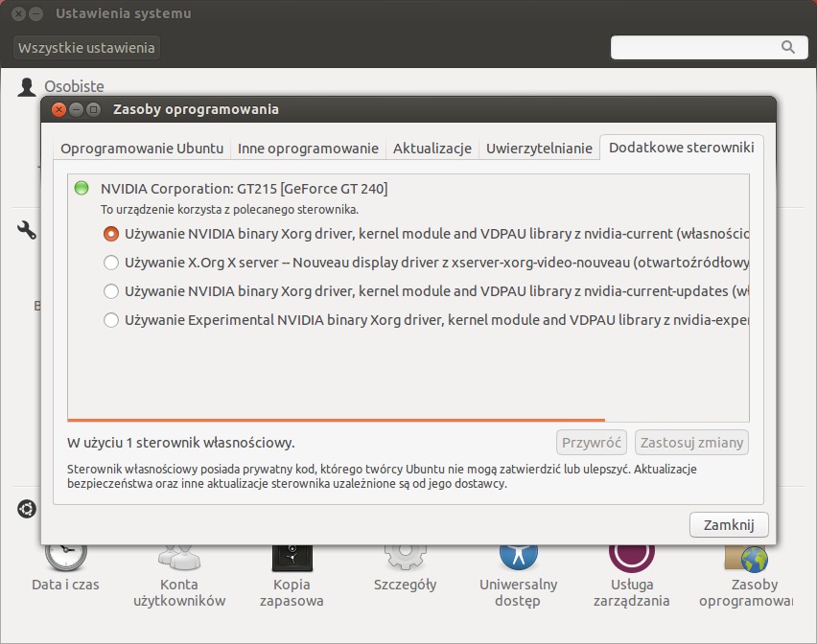This screenshot has height=644, width=817.
Task: Open the Data i czas clock icon
Action: (x=65, y=558)
